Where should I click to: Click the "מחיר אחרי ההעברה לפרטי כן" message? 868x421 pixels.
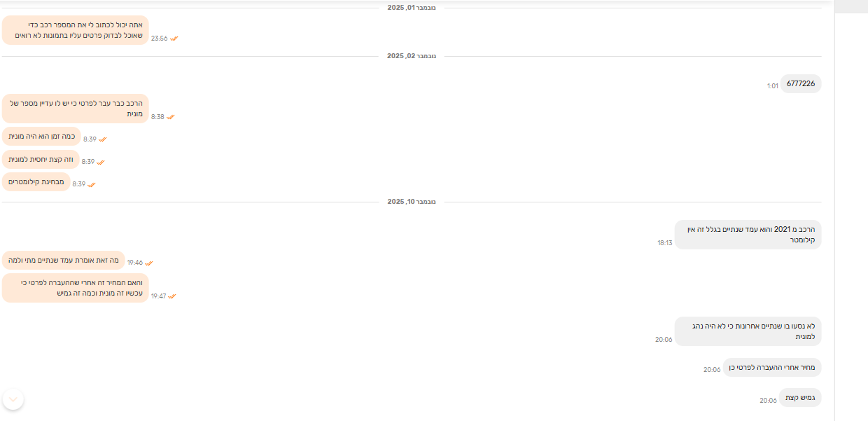(x=772, y=367)
